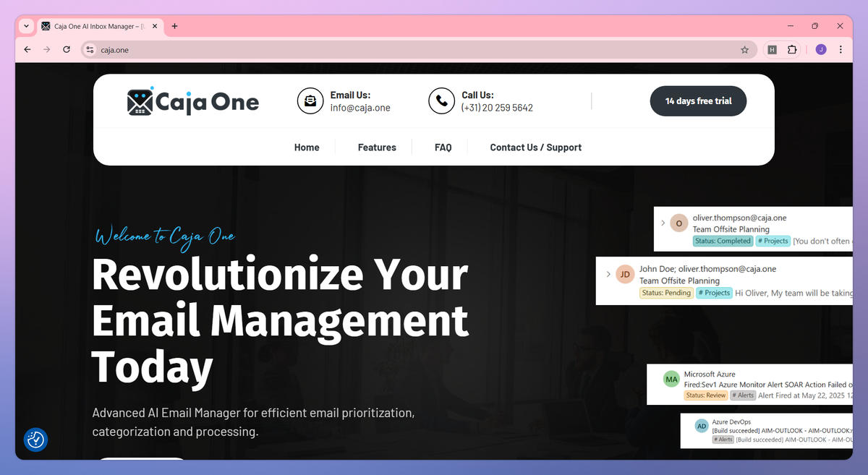Click # Alerts tag on Azure DevOps email

(x=723, y=440)
